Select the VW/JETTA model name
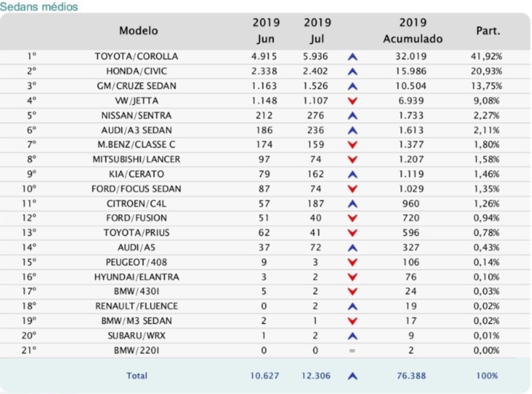The image size is (532, 394). point(136,101)
